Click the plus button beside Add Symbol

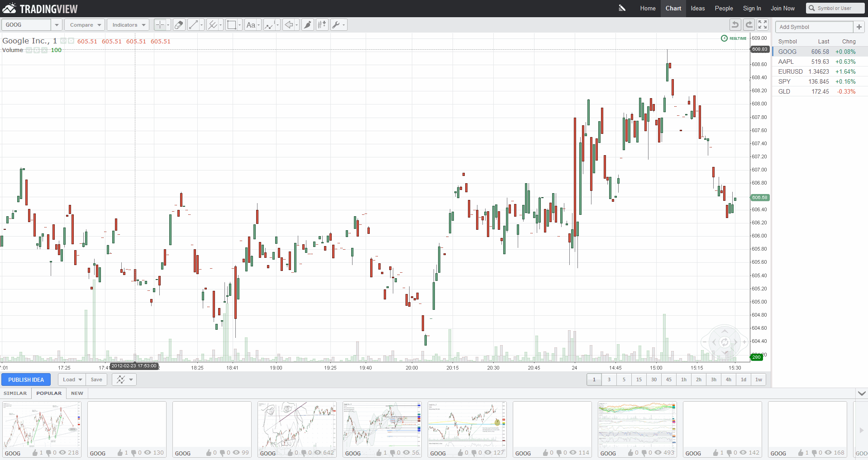[x=859, y=27]
